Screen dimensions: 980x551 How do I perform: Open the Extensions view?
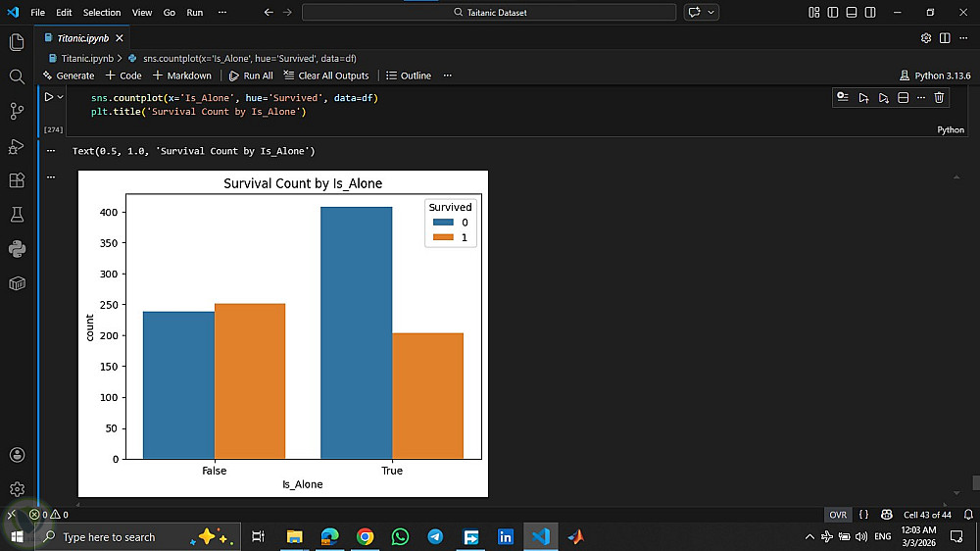tap(17, 180)
